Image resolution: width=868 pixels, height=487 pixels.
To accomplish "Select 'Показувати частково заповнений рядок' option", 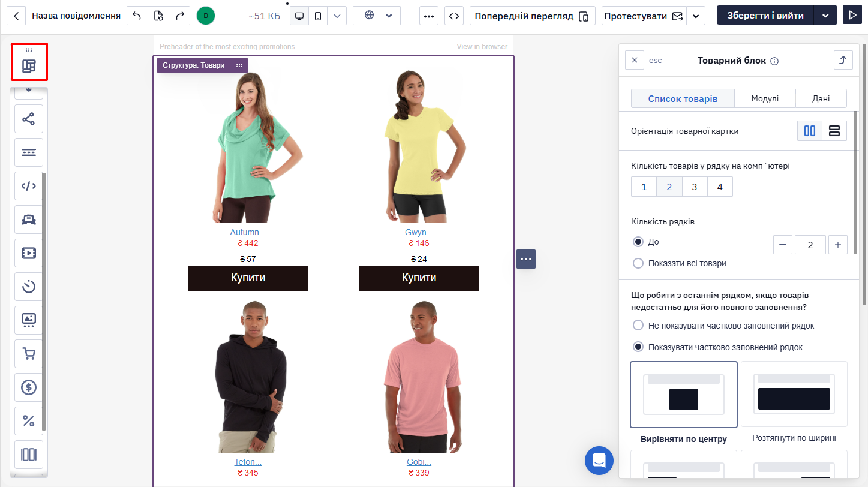I will click(638, 347).
